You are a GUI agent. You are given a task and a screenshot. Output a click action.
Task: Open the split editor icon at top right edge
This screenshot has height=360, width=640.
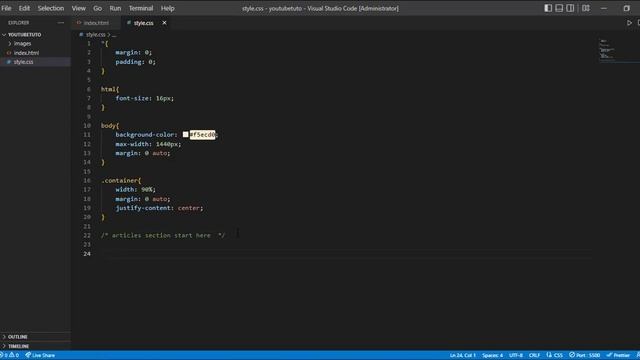(x=638, y=23)
